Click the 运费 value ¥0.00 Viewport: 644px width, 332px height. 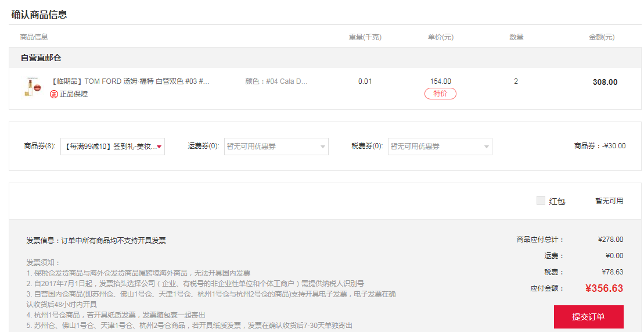(614, 255)
